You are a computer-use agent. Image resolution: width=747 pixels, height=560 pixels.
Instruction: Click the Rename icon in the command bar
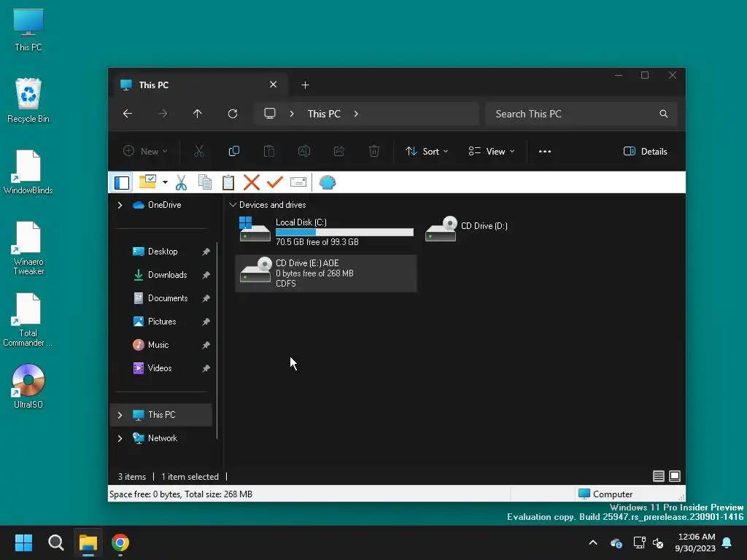[304, 152]
